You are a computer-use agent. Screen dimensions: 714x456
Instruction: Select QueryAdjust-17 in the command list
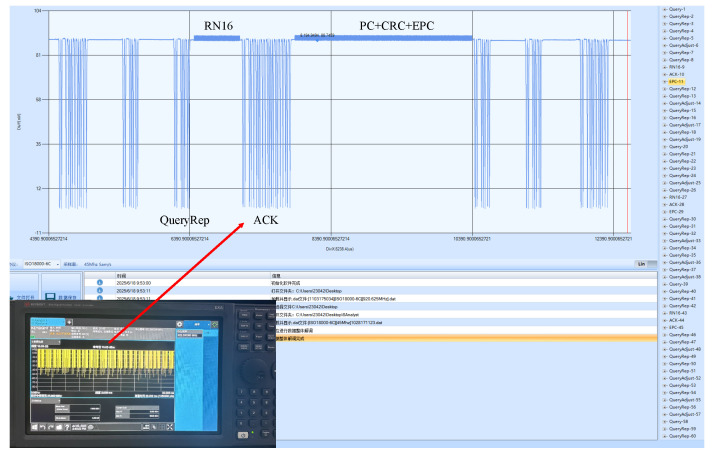tap(685, 125)
